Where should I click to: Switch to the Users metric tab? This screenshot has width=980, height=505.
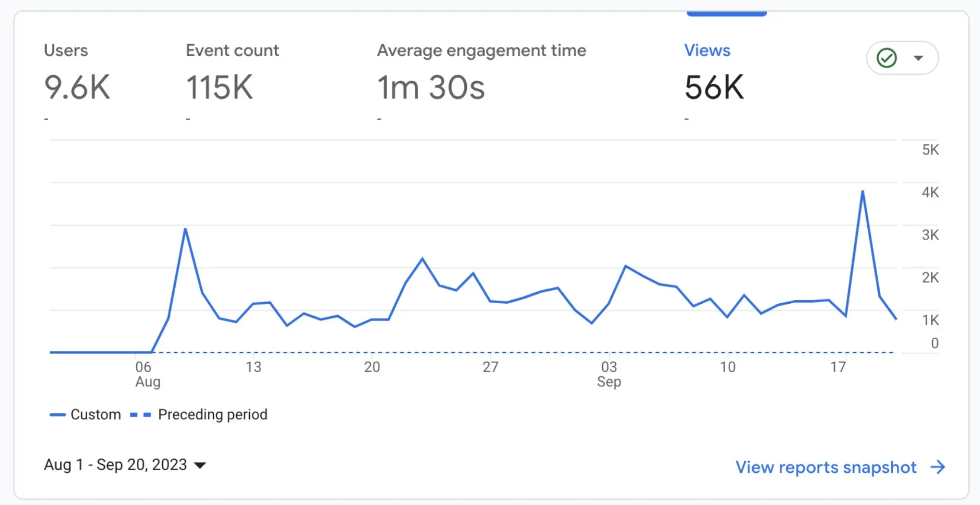pos(66,51)
